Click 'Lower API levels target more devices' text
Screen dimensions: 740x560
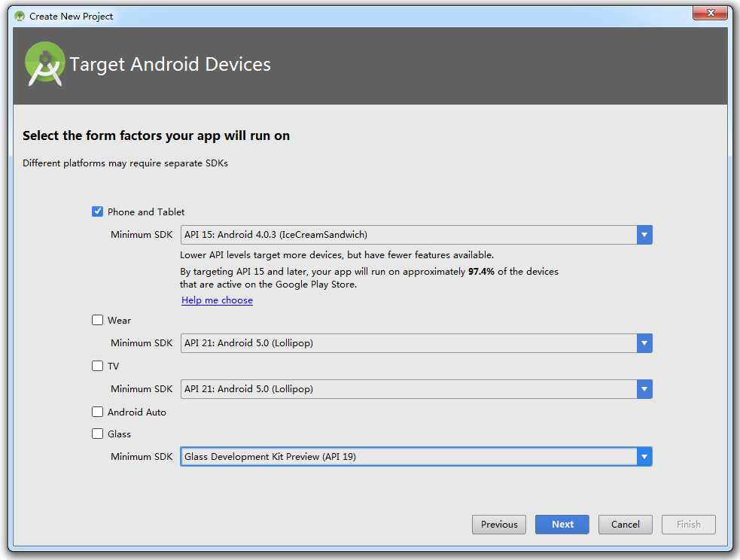337,255
